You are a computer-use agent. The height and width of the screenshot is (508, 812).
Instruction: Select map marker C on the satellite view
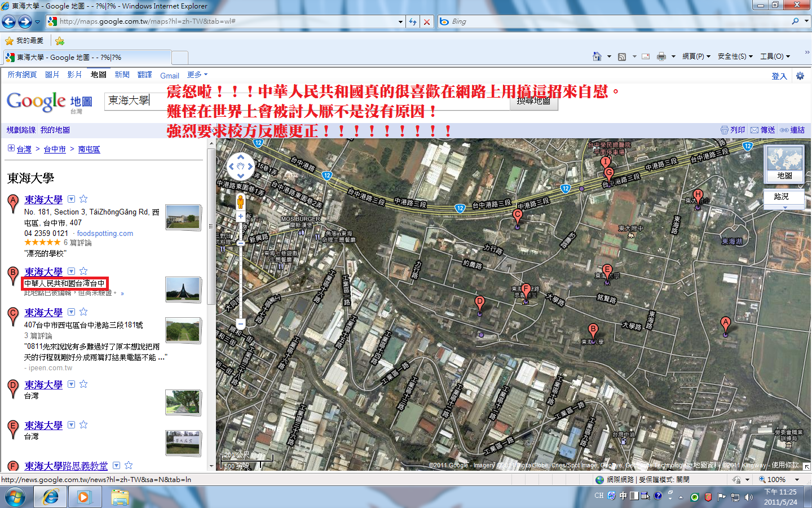point(518,218)
